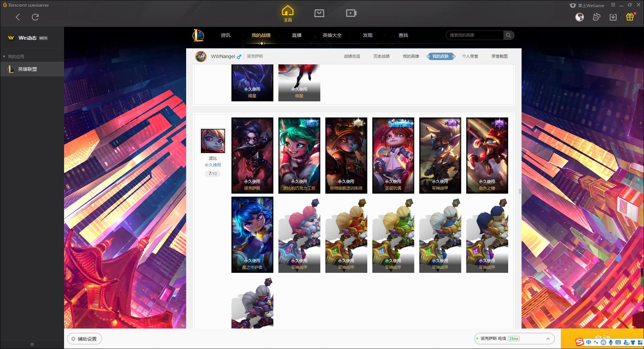Open the 资讯 tab
The image size is (644, 349).
click(x=225, y=35)
